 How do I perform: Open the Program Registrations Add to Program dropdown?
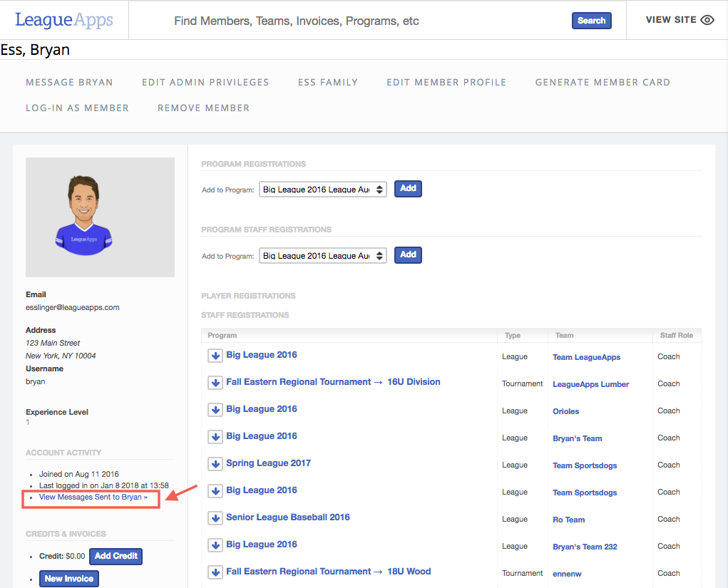pos(323,190)
